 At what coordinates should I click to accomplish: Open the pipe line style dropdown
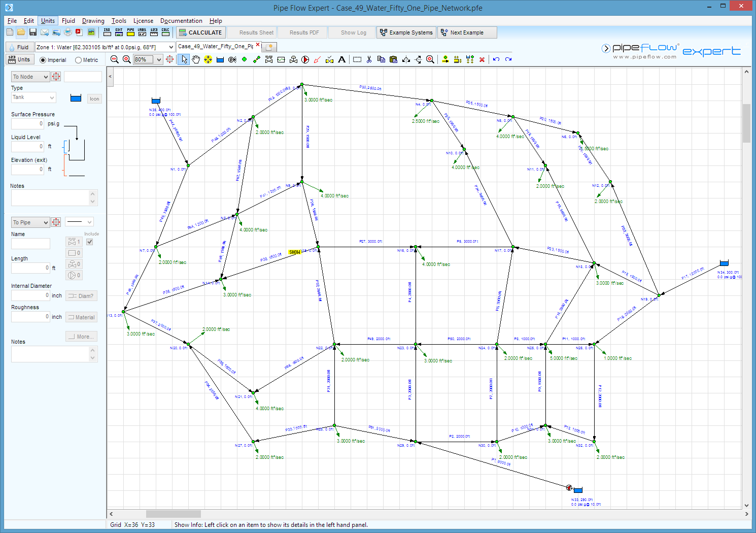[80, 222]
